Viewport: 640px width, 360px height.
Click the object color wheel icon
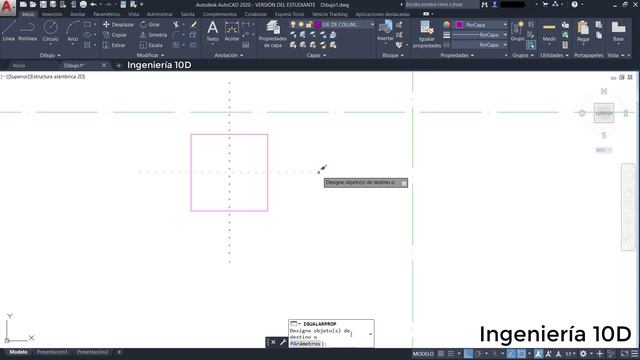(447, 24)
